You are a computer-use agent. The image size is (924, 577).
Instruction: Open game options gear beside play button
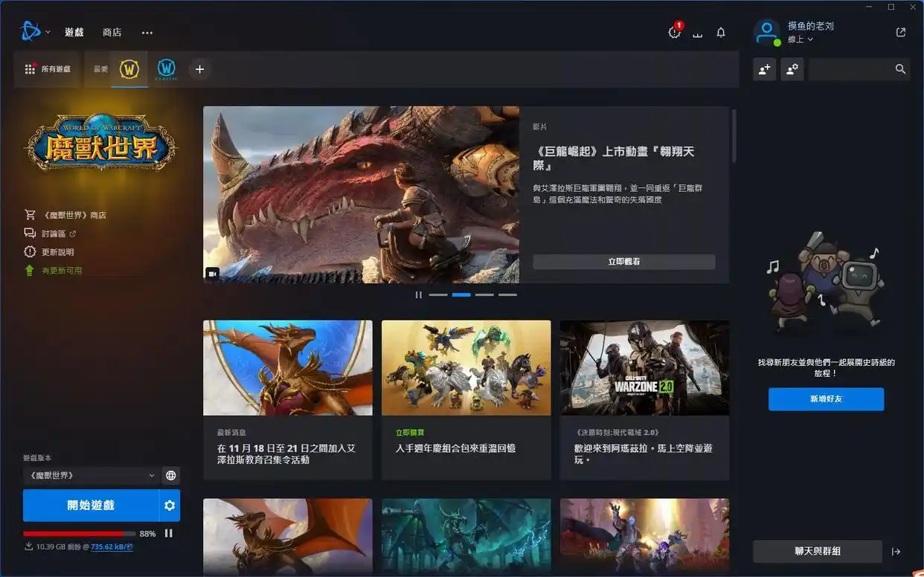(170, 506)
